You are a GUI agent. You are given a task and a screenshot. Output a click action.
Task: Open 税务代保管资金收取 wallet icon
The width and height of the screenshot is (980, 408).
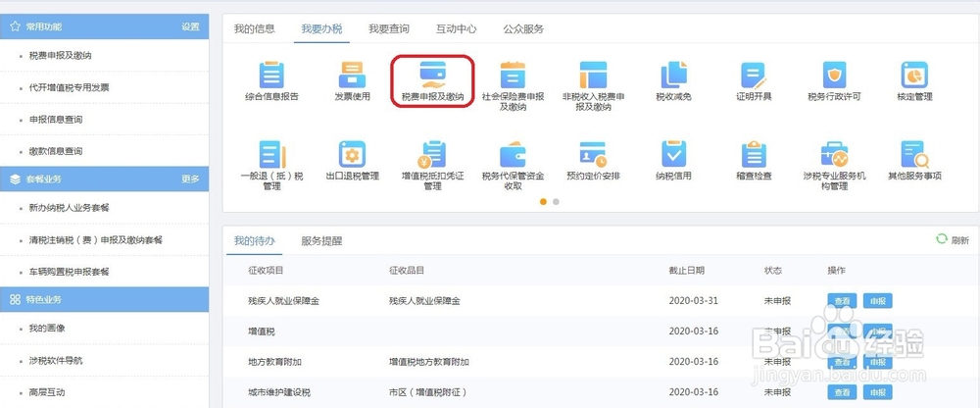[x=513, y=154]
